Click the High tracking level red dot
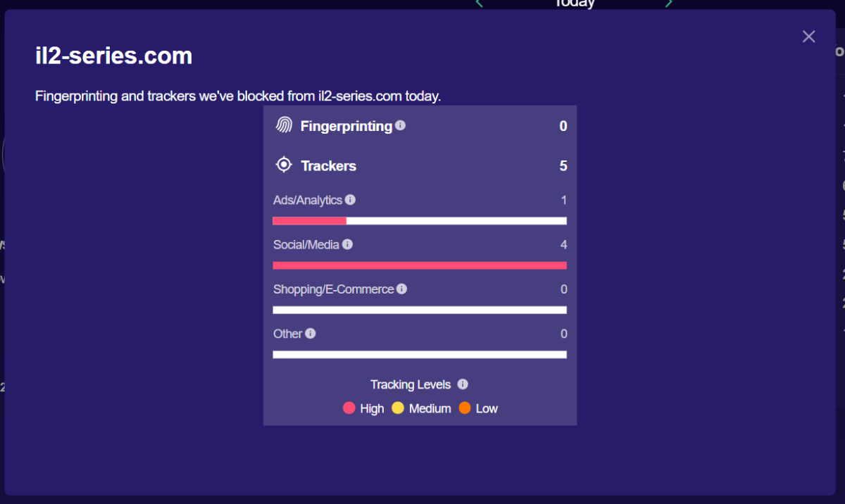This screenshot has width=845, height=504. 349,408
